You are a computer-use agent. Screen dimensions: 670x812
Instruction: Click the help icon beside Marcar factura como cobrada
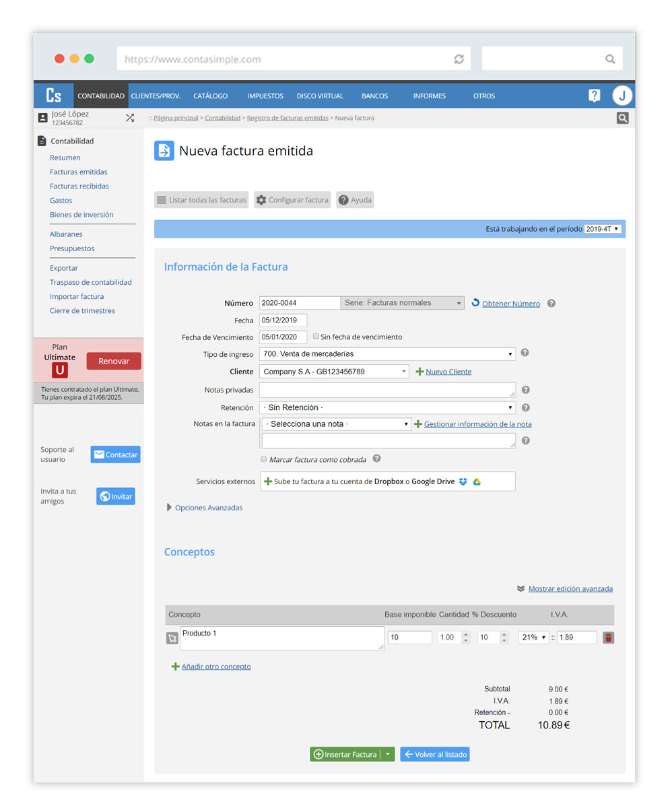[377, 459]
